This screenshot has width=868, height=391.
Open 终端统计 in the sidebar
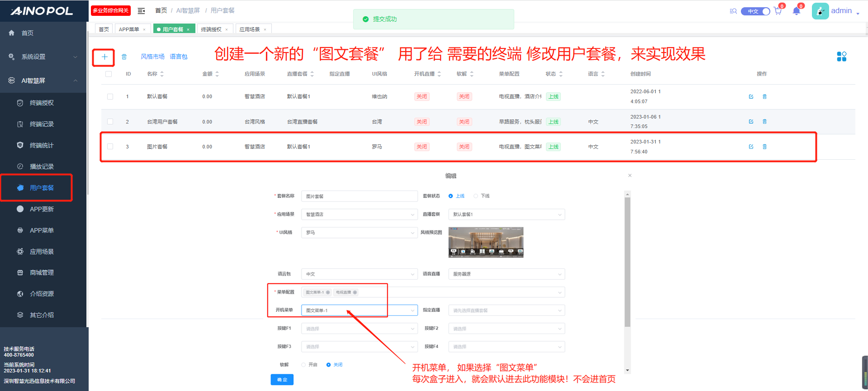tap(42, 145)
